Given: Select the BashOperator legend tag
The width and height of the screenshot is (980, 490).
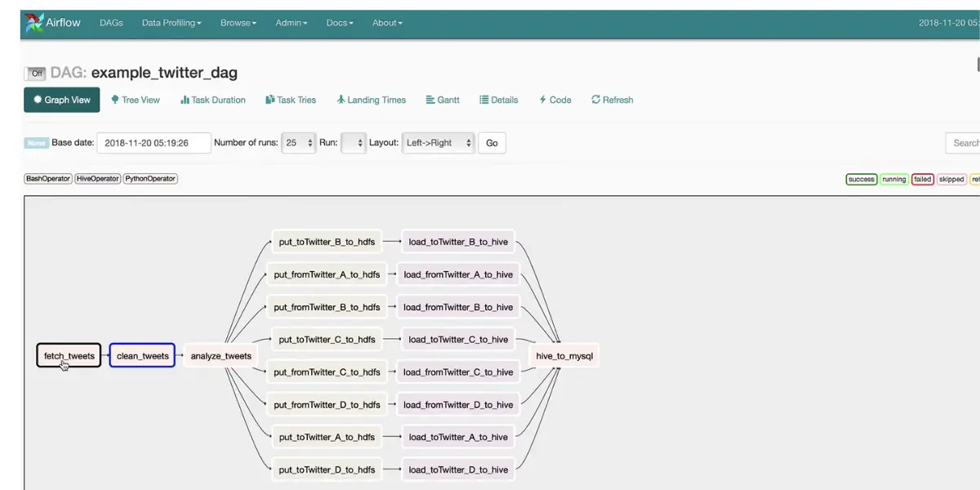Looking at the screenshot, I should click(x=48, y=178).
